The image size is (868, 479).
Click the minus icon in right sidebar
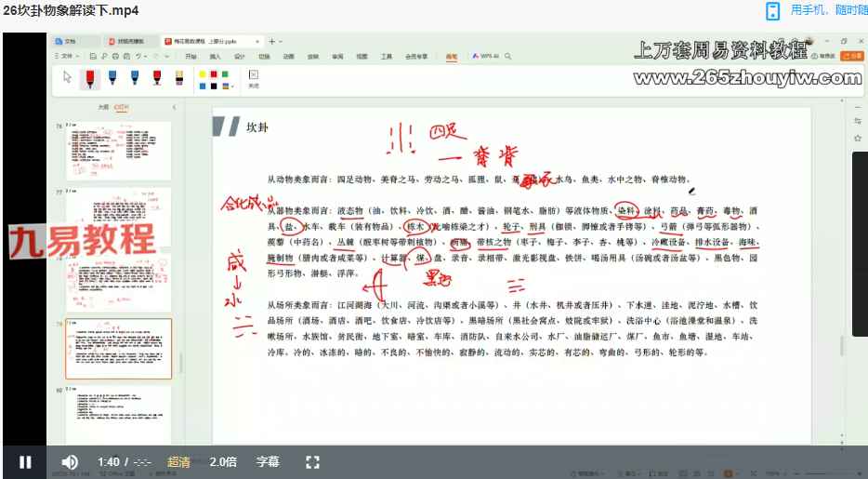click(x=858, y=107)
